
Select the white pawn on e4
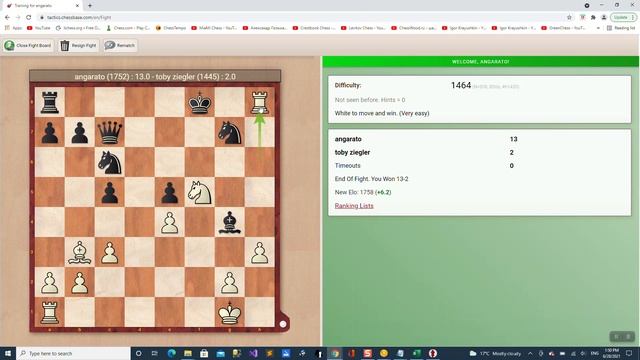pos(169,222)
